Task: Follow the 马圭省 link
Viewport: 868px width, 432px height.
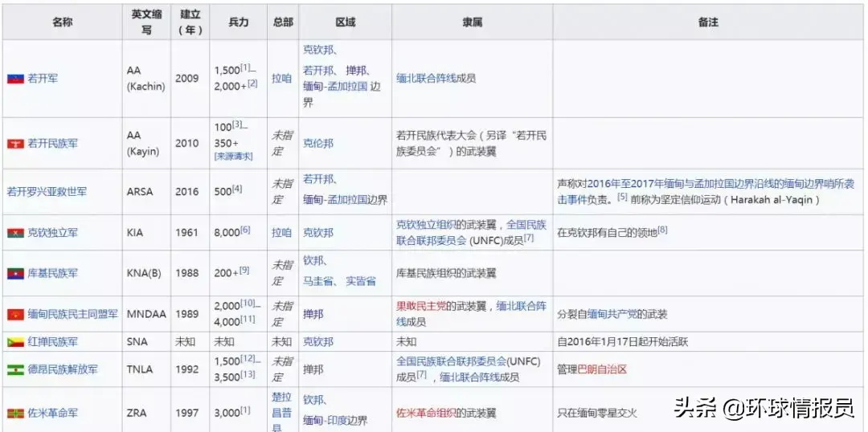Action: click(x=318, y=281)
